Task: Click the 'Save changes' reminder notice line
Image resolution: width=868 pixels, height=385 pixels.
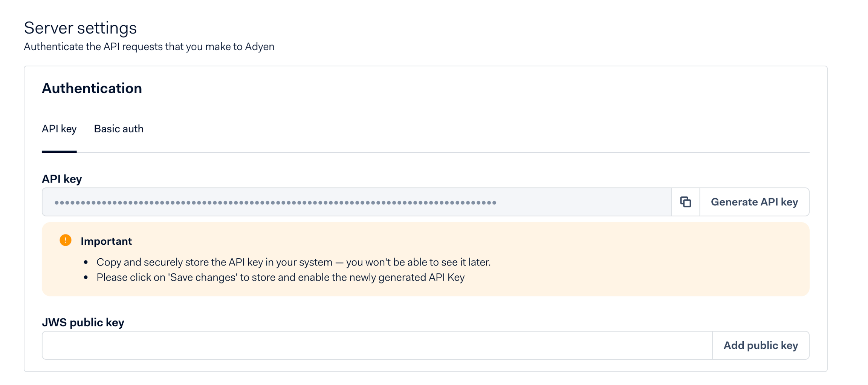Action: [280, 278]
